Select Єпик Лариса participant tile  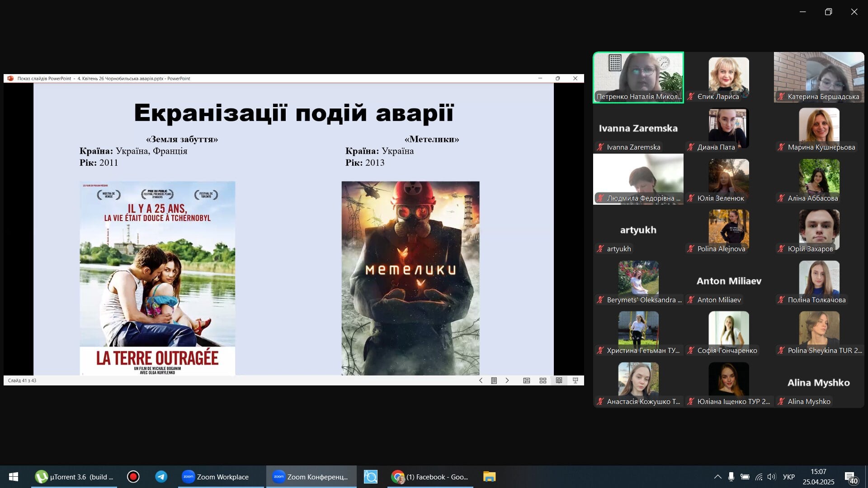coord(729,77)
